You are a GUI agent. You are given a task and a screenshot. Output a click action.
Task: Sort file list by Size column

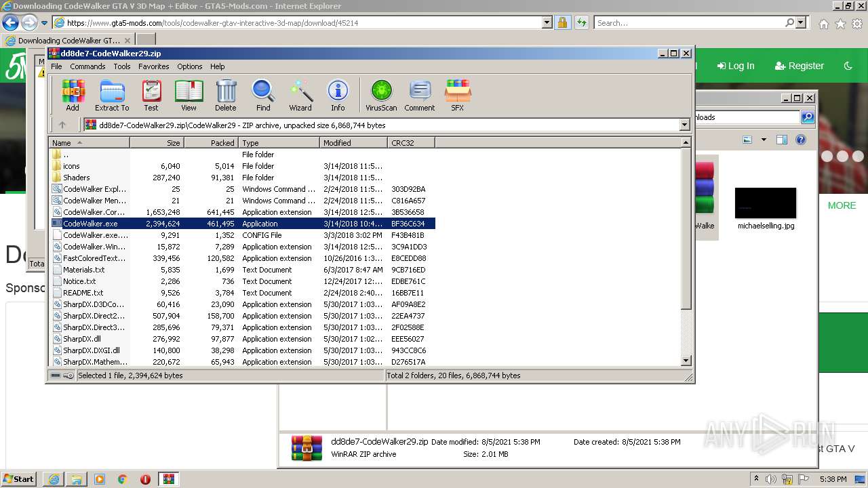click(157, 143)
